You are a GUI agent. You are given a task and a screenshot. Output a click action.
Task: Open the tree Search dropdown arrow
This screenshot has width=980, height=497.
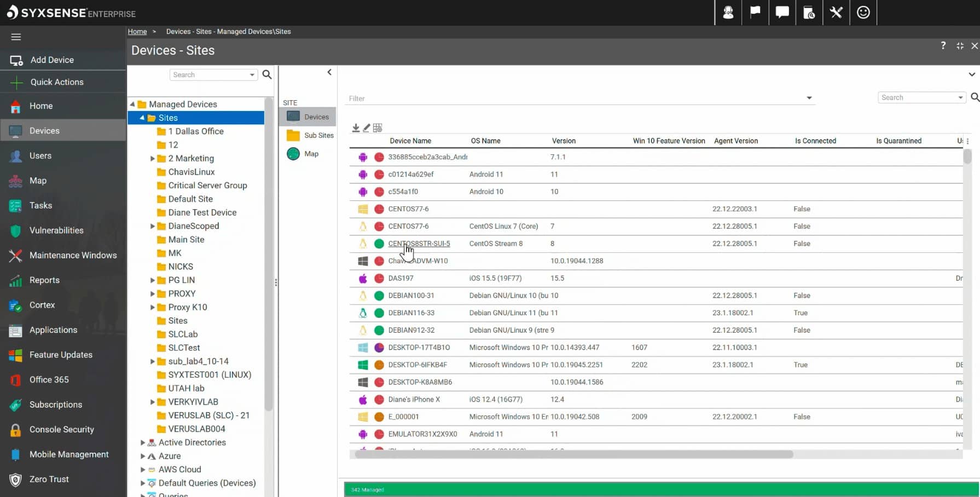point(252,75)
